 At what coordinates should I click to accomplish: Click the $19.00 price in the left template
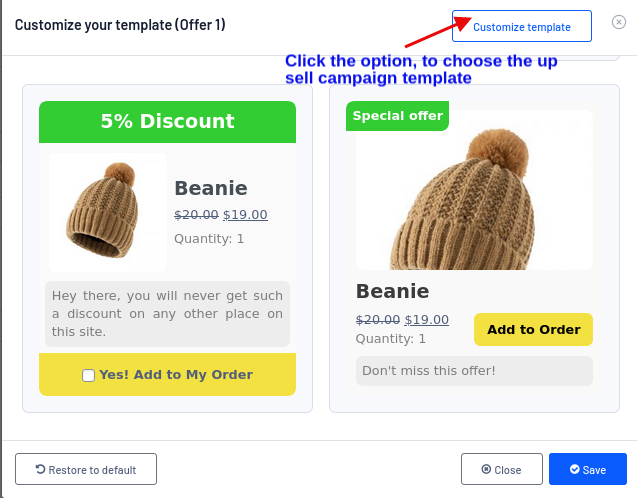(245, 214)
